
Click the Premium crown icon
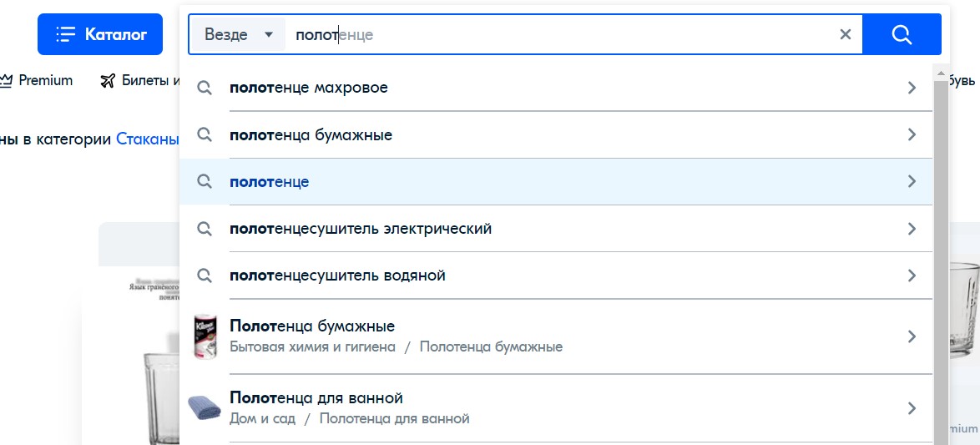pyautogui.click(x=7, y=80)
